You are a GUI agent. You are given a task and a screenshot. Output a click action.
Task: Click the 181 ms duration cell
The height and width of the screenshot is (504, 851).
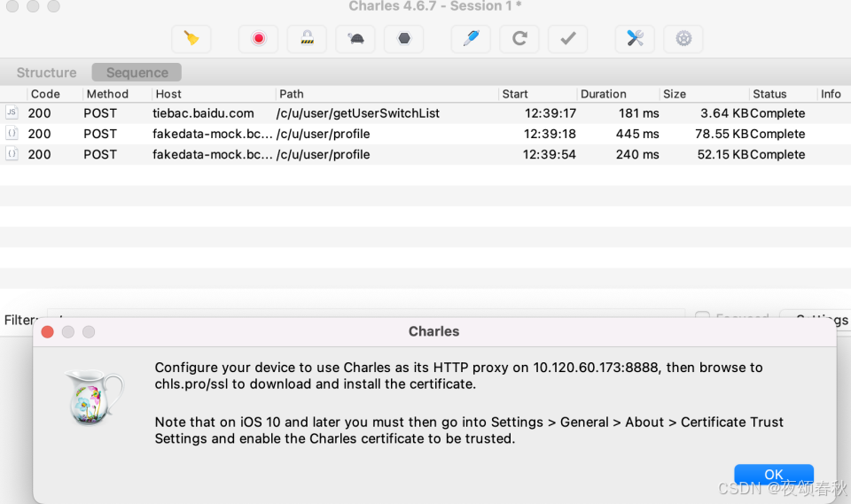[x=639, y=113]
